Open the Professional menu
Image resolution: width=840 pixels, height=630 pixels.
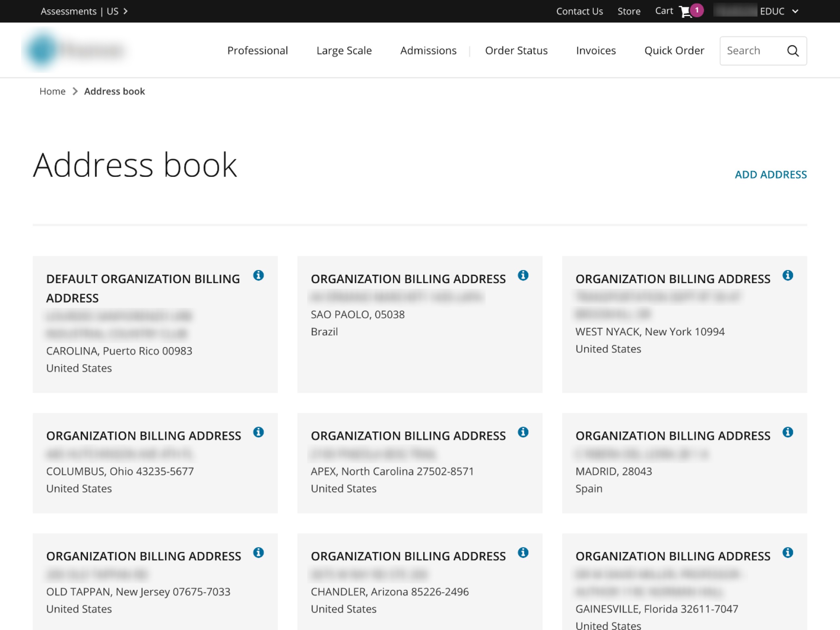pyautogui.click(x=258, y=51)
